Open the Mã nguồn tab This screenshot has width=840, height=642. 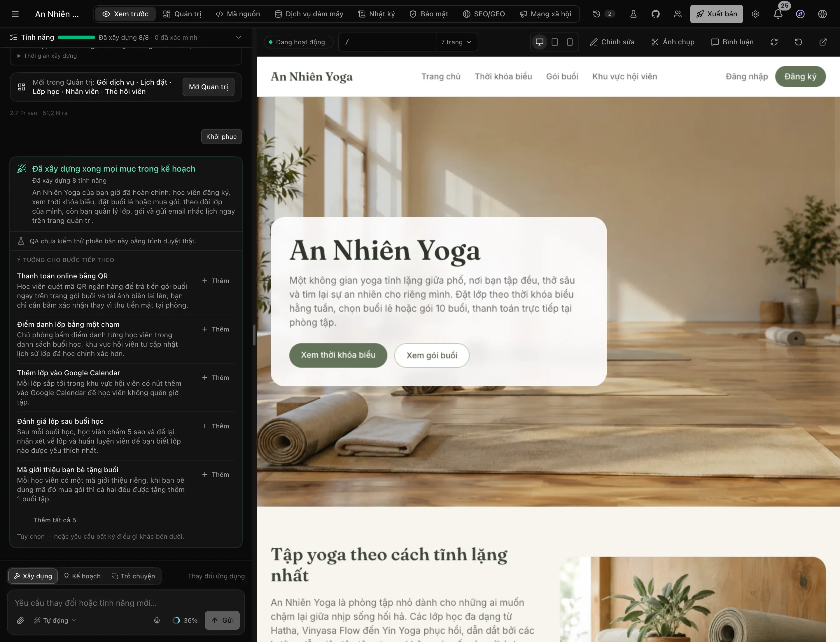[238, 14]
